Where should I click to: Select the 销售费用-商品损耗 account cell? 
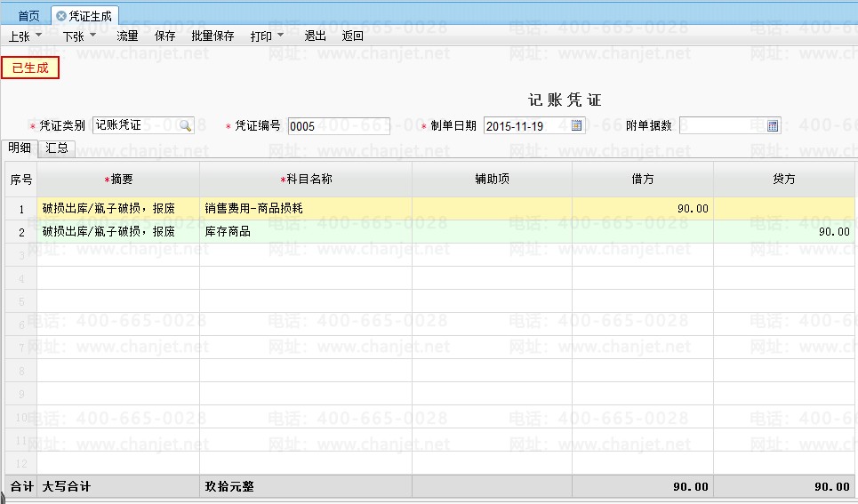click(306, 209)
